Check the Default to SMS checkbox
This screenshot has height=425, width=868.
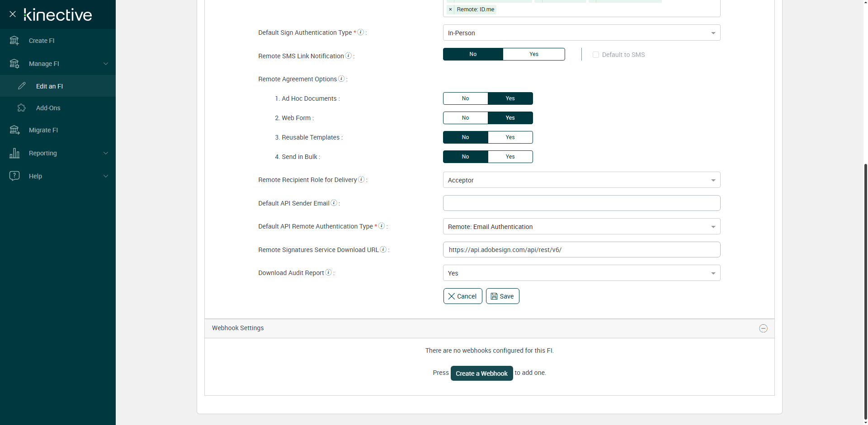click(x=596, y=55)
